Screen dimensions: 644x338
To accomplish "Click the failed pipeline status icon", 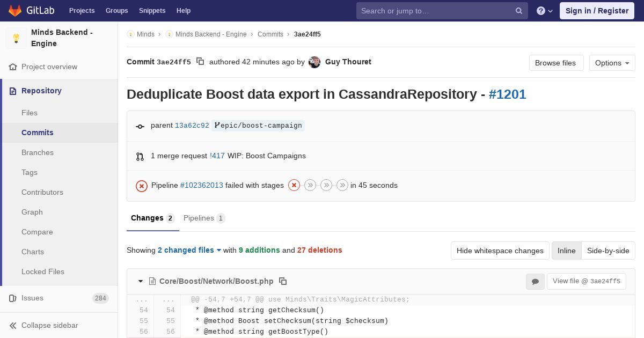I will (x=142, y=186).
